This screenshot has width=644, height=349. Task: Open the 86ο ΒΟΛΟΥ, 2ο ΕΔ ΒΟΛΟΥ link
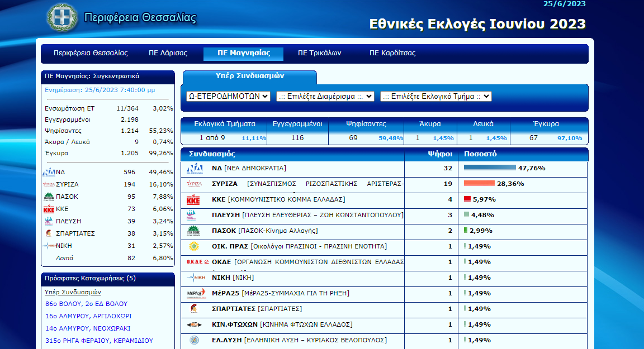86,304
